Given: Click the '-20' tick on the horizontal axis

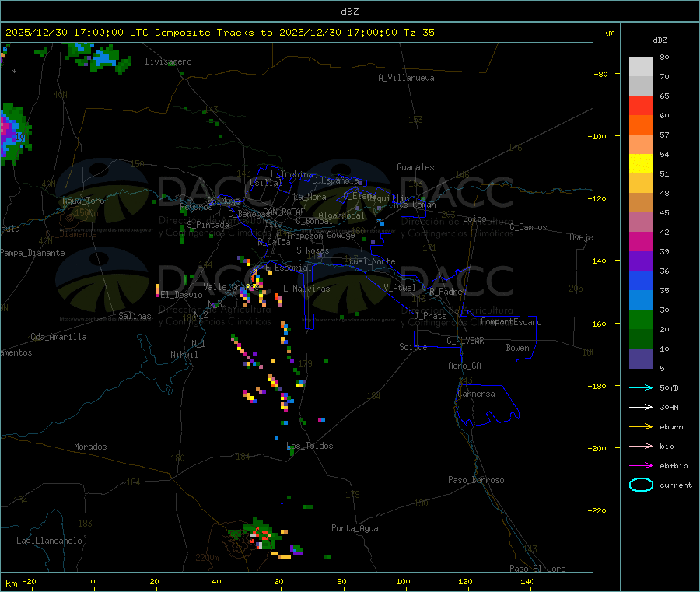Looking at the screenshot, I should [29, 581].
